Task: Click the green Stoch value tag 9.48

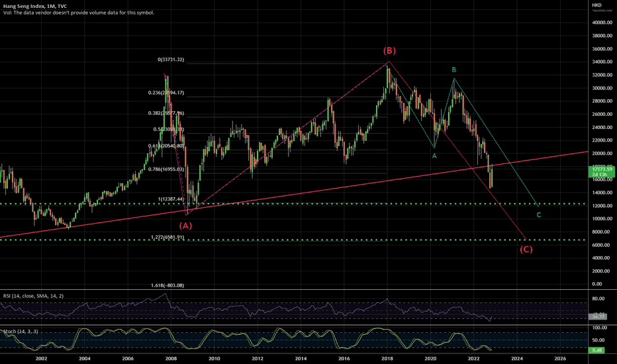Action: coord(597,350)
